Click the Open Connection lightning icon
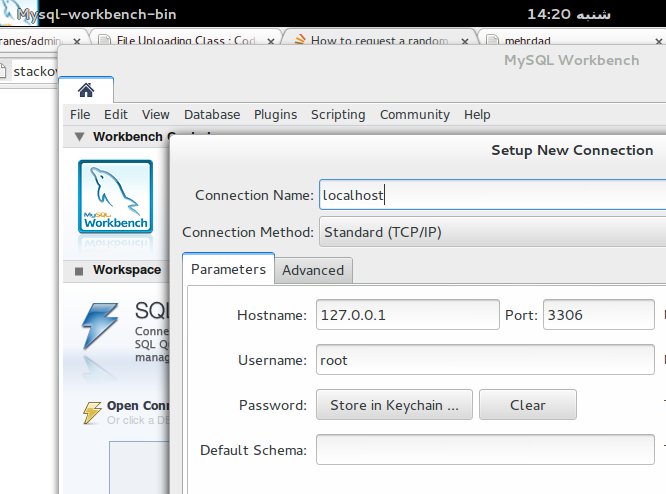 [92, 411]
